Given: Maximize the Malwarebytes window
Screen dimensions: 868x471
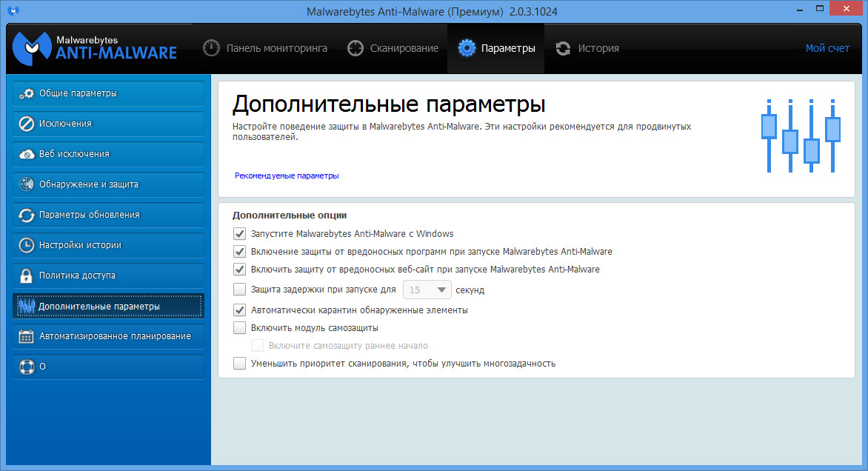Looking at the screenshot, I should coord(820,9).
